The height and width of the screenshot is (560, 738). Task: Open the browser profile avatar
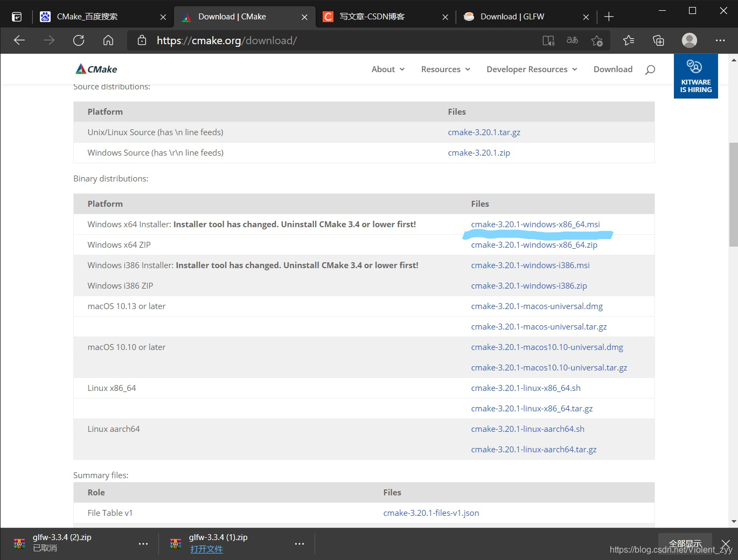click(x=690, y=40)
